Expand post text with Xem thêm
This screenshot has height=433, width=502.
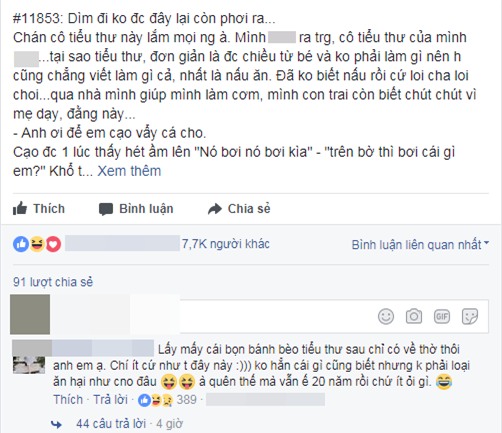click(x=129, y=171)
